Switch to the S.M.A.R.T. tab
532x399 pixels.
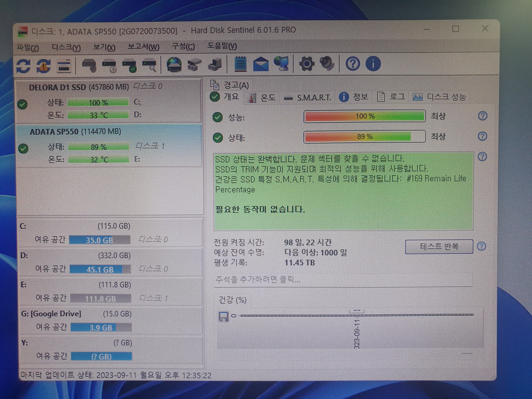(308, 98)
